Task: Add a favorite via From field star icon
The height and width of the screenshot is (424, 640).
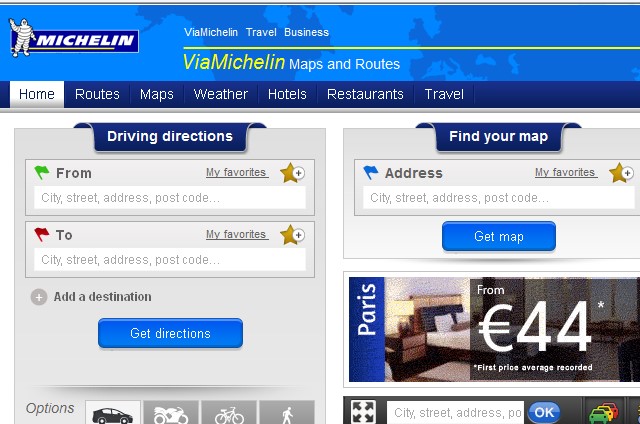Action: point(292,173)
